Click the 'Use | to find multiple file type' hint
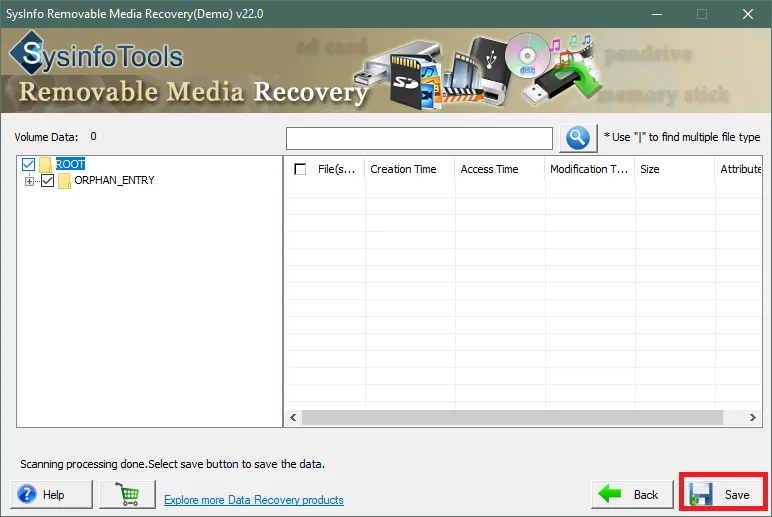This screenshot has width=772, height=517. [x=682, y=137]
